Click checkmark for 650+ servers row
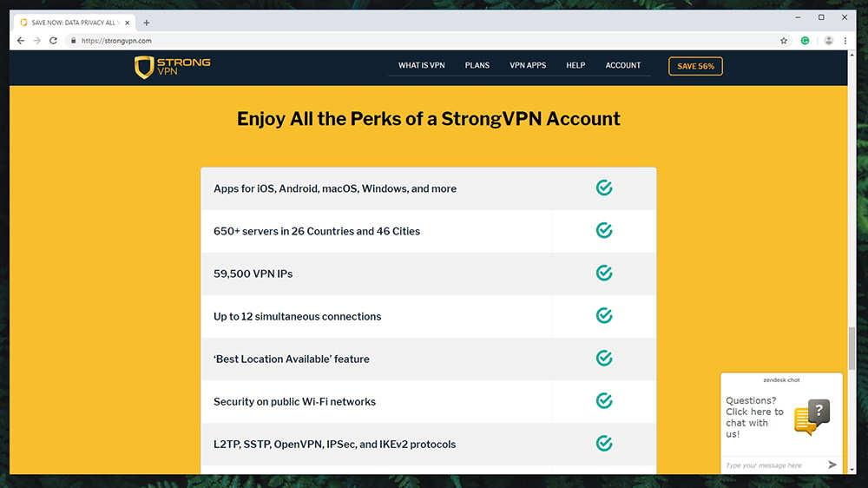This screenshot has height=488, width=868. [x=604, y=230]
